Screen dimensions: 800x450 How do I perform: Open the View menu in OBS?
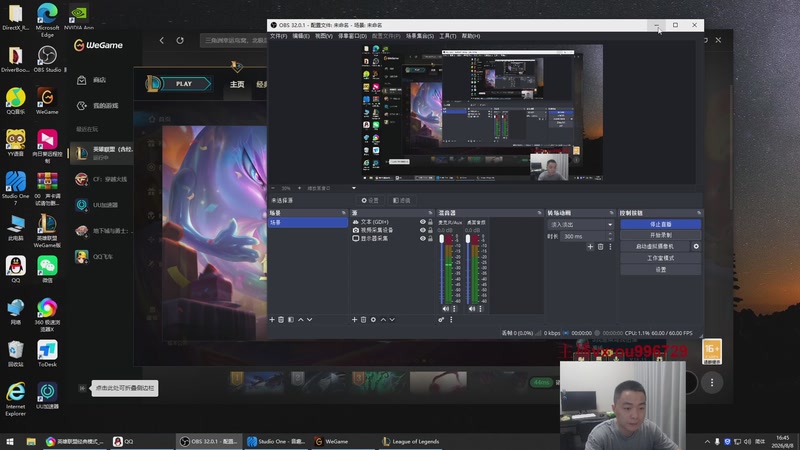pyautogui.click(x=323, y=36)
